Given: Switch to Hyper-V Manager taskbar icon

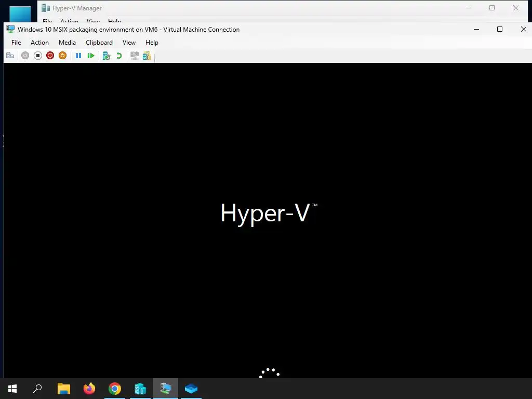Looking at the screenshot, I should pos(140,389).
